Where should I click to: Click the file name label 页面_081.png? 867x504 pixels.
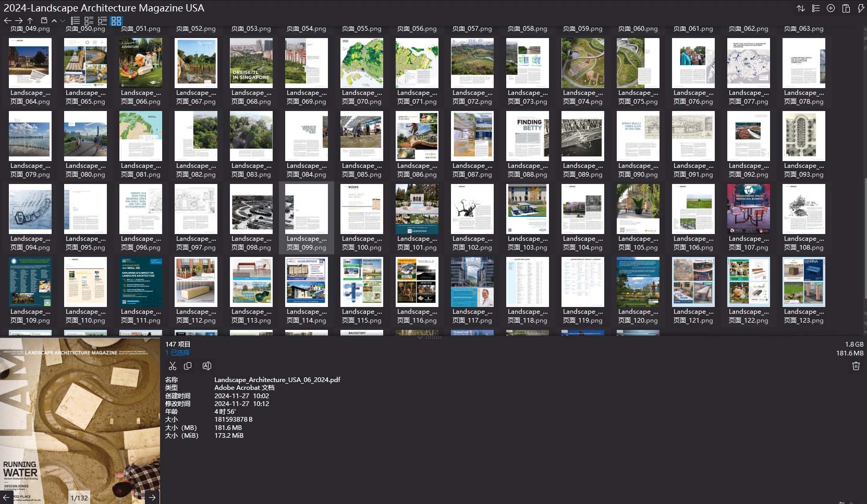click(141, 175)
